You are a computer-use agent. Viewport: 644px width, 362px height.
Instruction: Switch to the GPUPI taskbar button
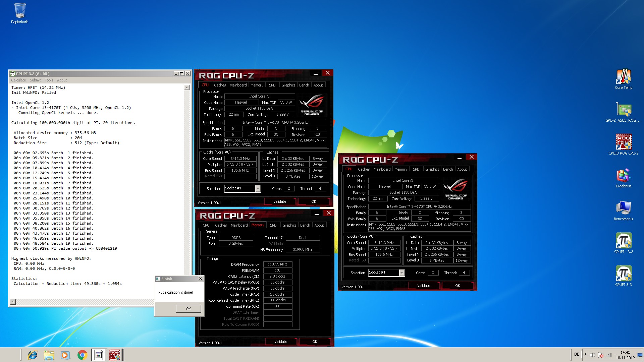[x=99, y=355]
